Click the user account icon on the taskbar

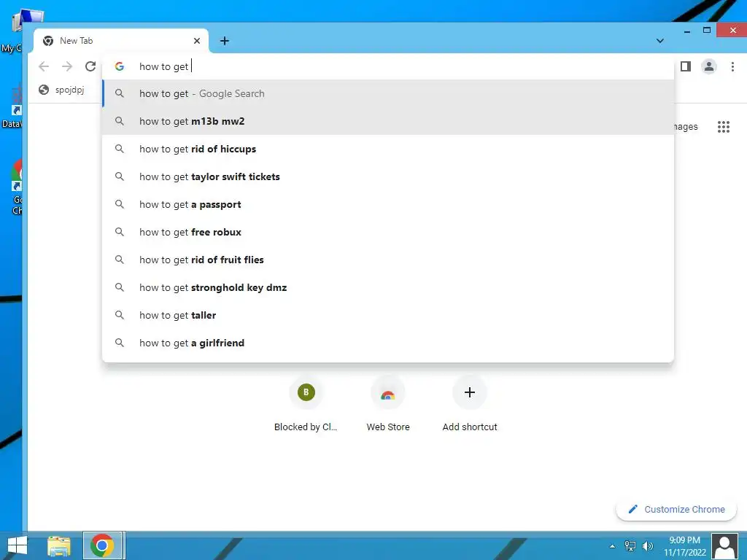click(x=724, y=546)
